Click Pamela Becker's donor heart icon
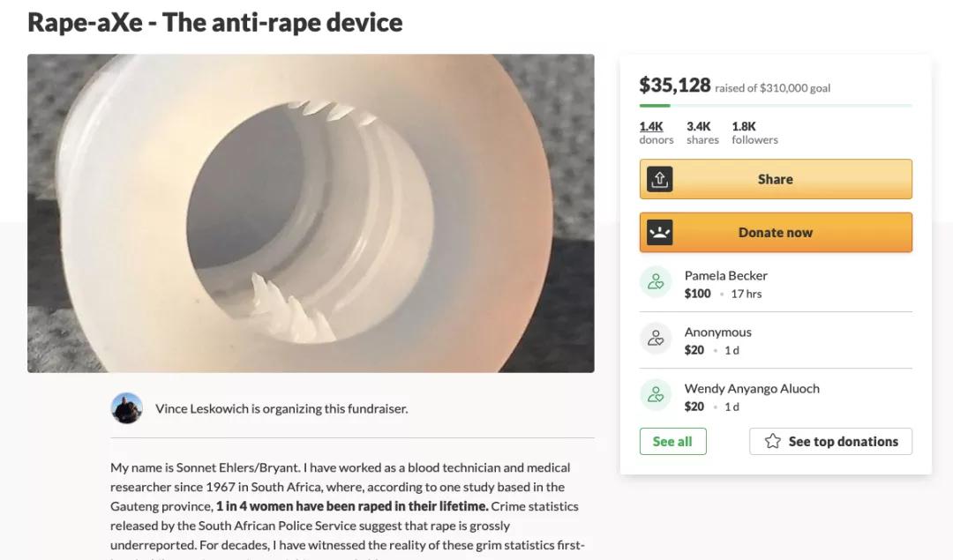The height and width of the screenshot is (560, 953). click(x=656, y=282)
